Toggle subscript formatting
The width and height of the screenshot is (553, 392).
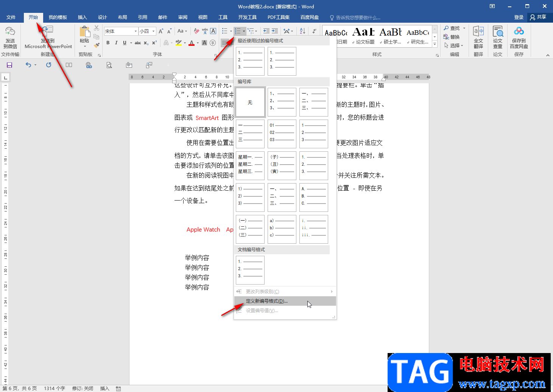(x=146, y=43)
